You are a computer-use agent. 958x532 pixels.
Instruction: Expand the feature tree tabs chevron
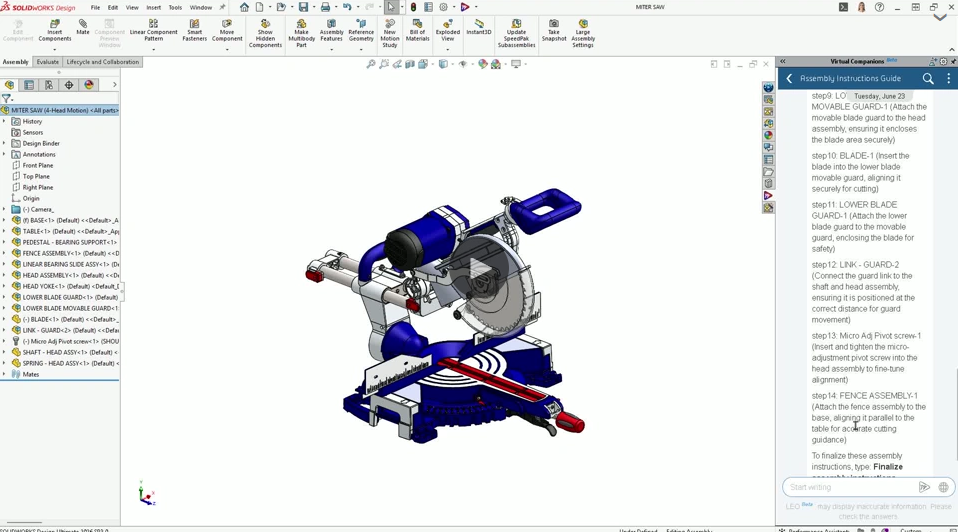tap(114, 85)
